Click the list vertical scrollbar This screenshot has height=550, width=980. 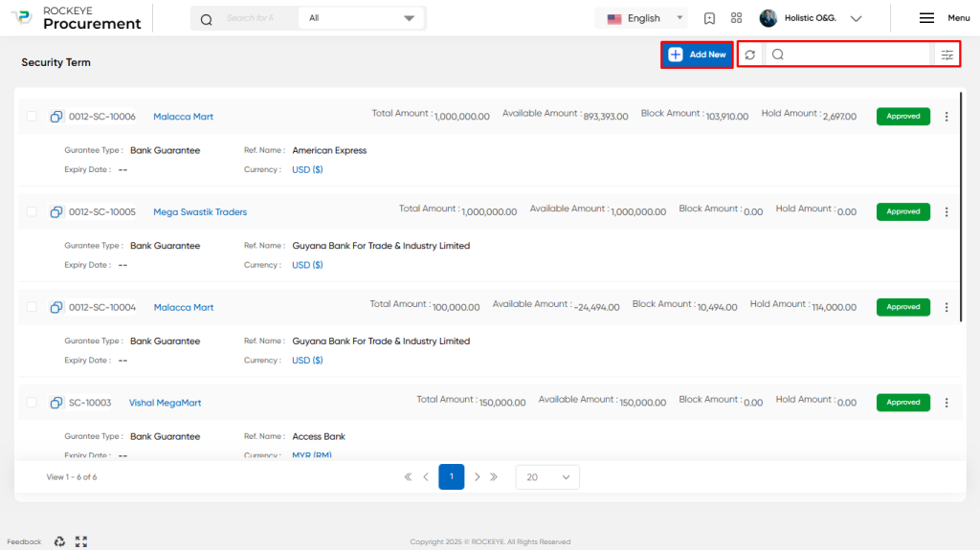coord(961,207)
